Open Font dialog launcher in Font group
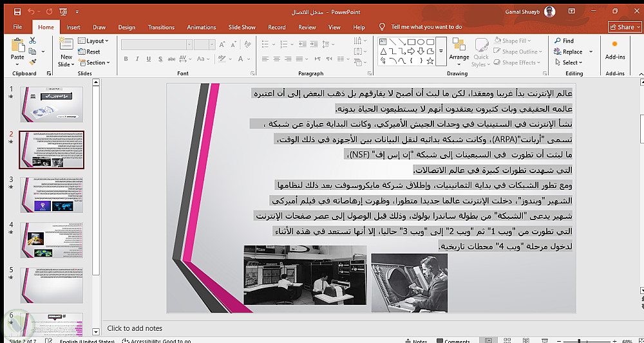This screenshot has width=644, height=343. (252, 73)
